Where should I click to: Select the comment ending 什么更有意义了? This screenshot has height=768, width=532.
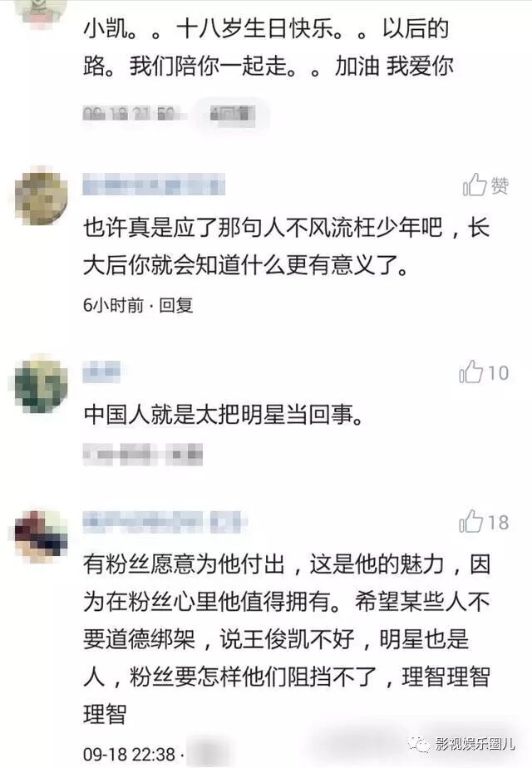coord(287,246)
